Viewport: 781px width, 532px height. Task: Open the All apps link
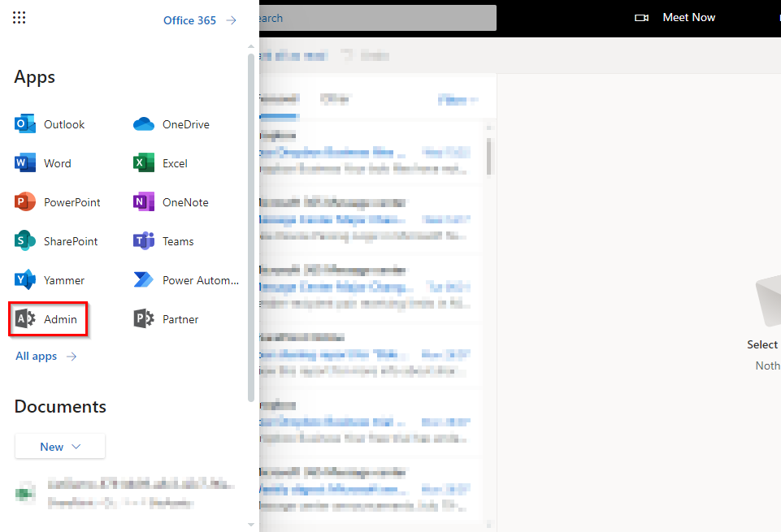(37, 357)
